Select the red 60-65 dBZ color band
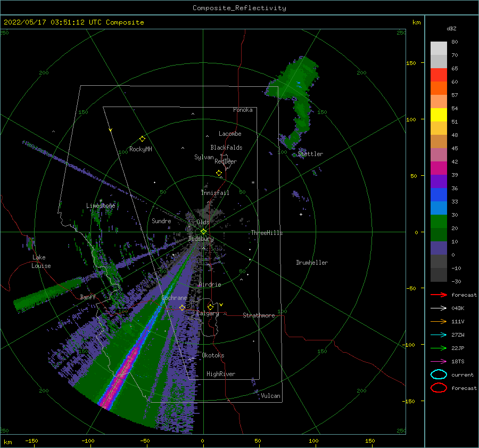Image resolution: width=479 pixels, height=448 pixels. click(x=439, y=75)
